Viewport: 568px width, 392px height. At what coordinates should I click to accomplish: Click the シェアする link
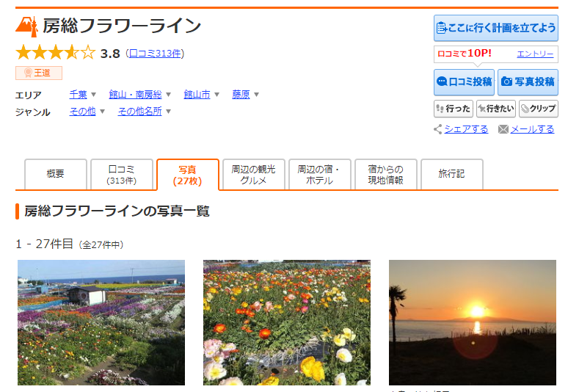pyautogui.click(x=466, y=129)
